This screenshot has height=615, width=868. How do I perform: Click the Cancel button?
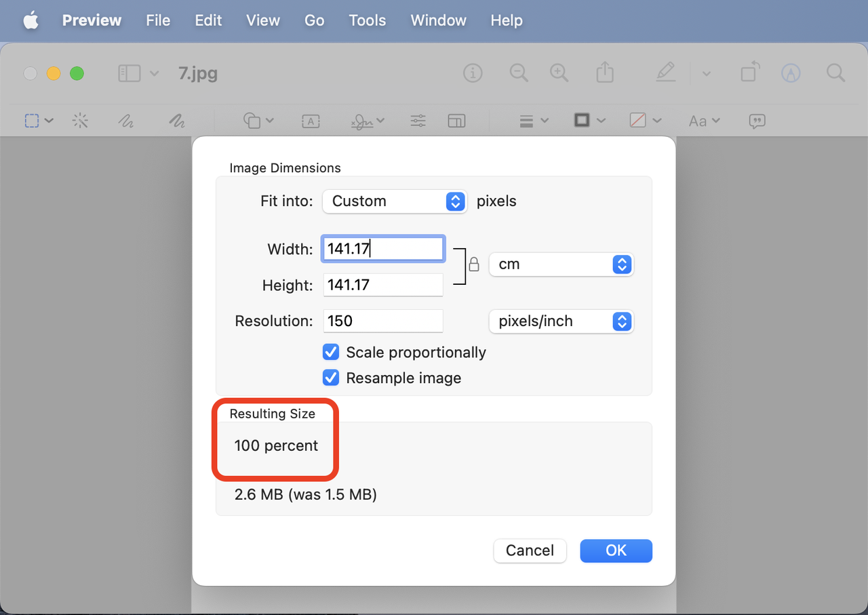tap(530, 551)
